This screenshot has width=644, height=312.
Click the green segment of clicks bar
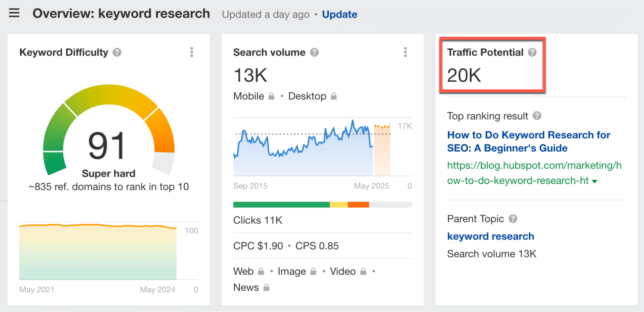281,205
